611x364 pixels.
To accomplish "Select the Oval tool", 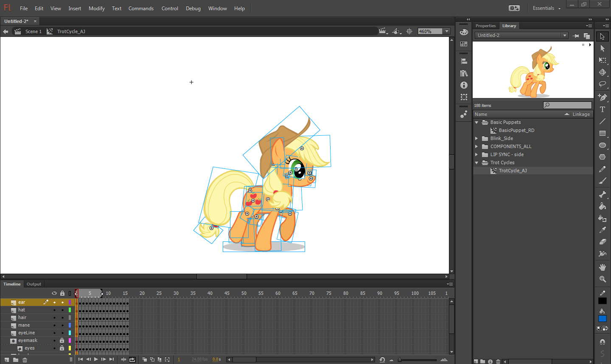I will 602,145.
